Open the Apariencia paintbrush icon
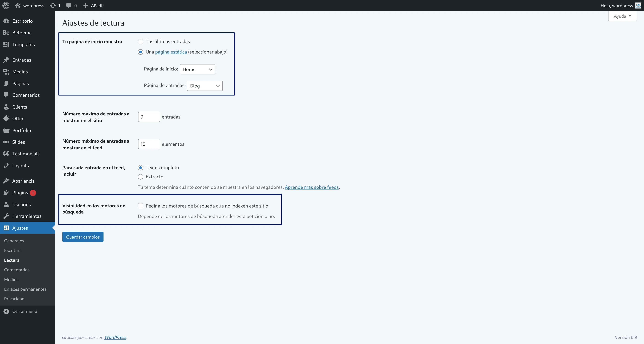644x344 pixels. point(6,181)
